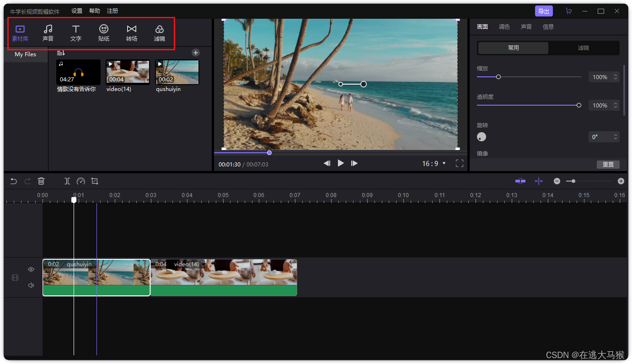Enter fullscreen preview mode

tap(460, 163)
